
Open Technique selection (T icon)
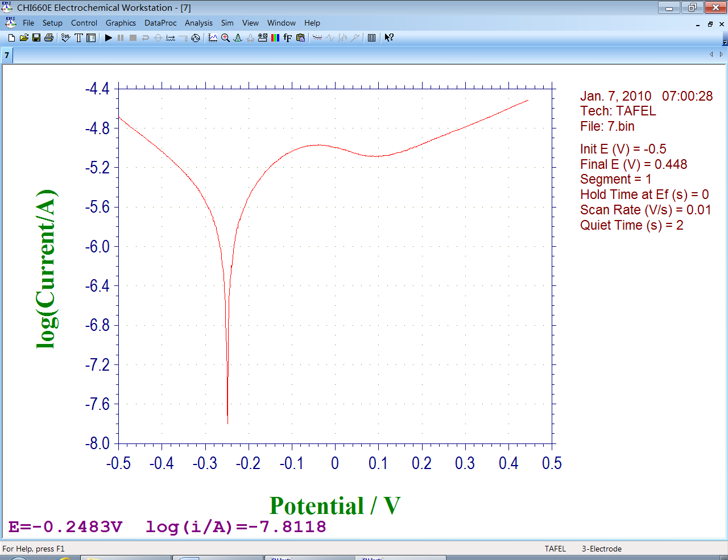(x=78, y=38)
